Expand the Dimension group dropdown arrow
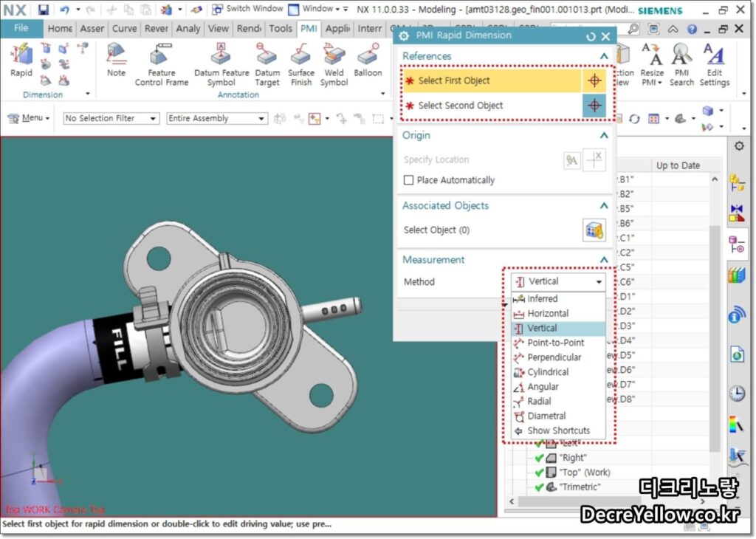This screenshot has height=539, width=756. [88, 94]
